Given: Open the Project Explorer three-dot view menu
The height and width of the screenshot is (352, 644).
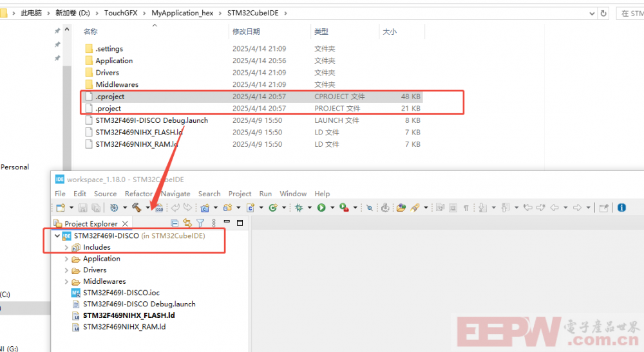Looking at the screenshot, I should [x=214, y=223].
